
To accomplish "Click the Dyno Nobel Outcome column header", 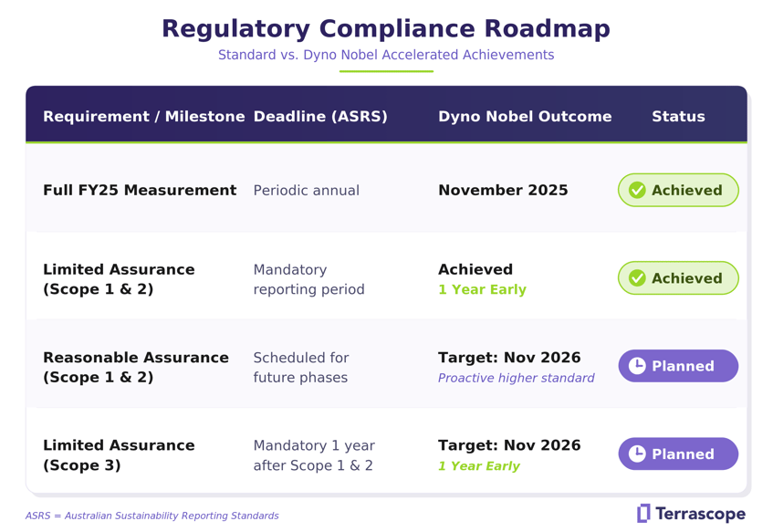I will click(525, 117).
